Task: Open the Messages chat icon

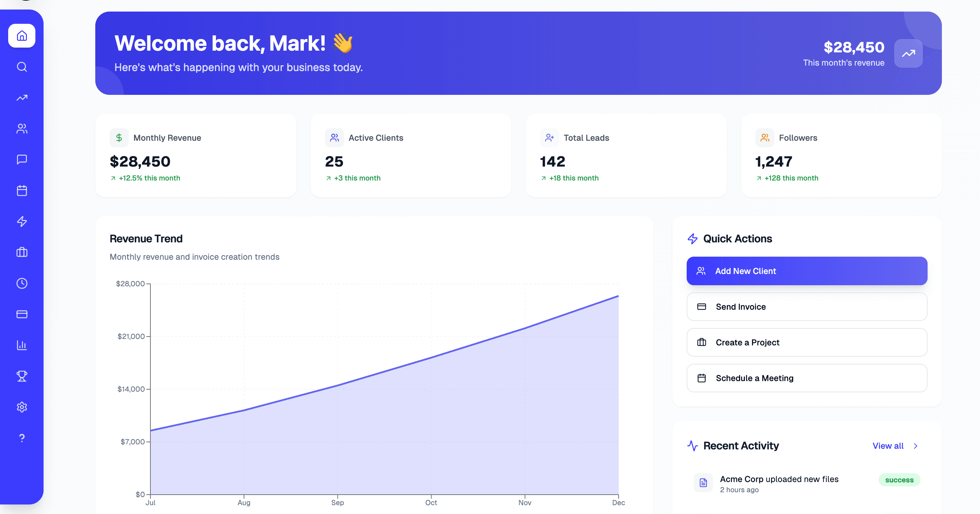Action: point(22,160)
